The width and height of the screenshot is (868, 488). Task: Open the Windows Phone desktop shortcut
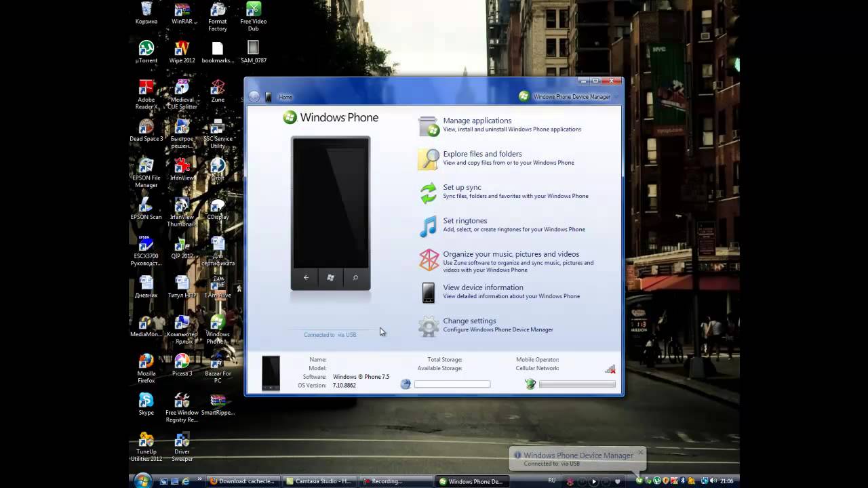(218, 330)
